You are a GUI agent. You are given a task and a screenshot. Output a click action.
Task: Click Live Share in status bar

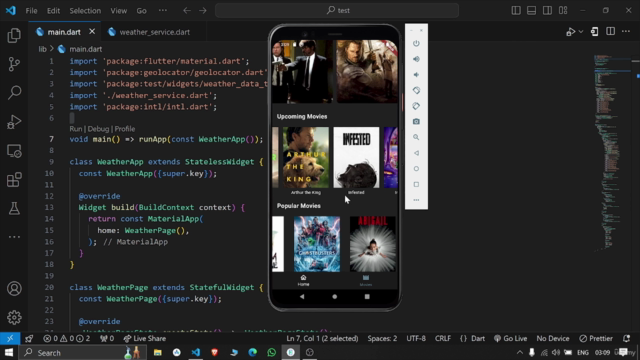coord(144,338)
